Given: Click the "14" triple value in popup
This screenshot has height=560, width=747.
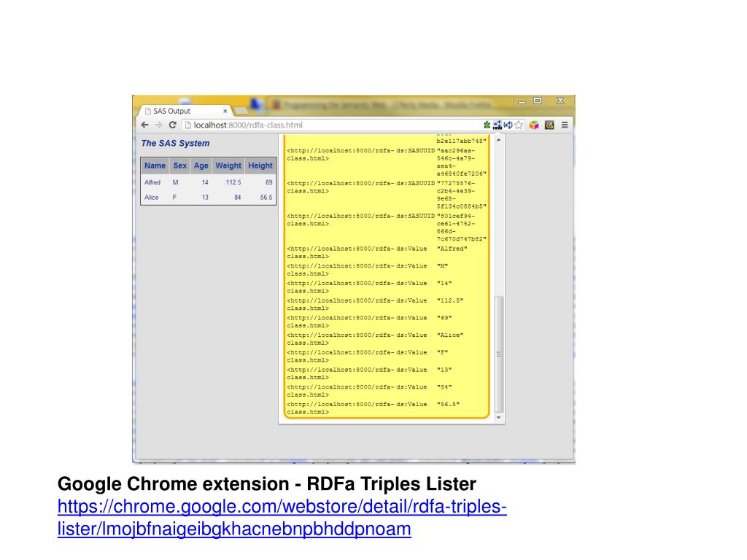Looking at the screenshot, I should tap(444, 284).
